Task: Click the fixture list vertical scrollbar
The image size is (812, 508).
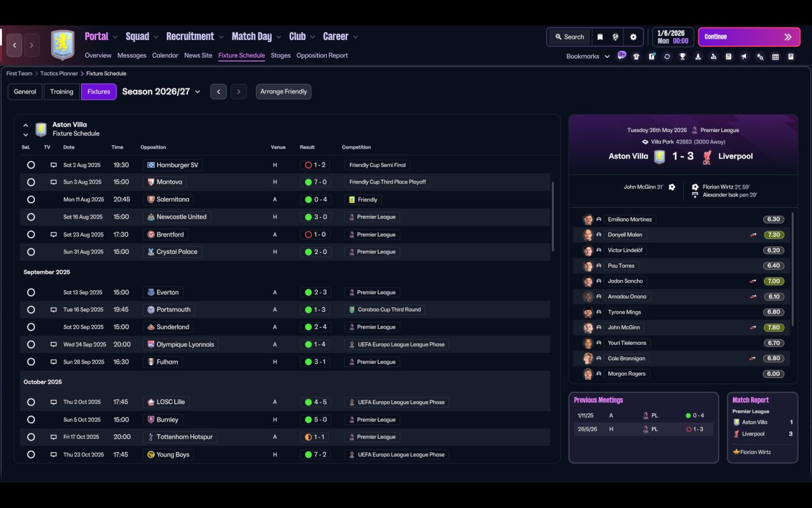Action: pos(553,216)
